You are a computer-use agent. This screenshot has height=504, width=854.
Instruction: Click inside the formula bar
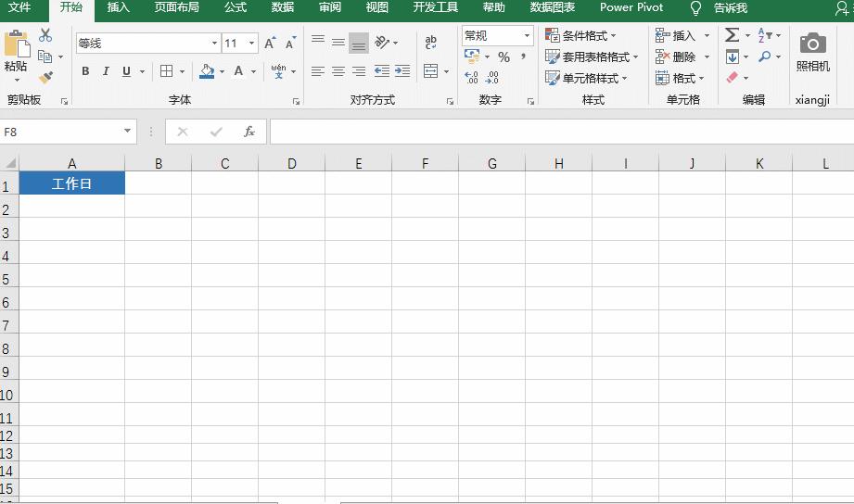(562, 132)
